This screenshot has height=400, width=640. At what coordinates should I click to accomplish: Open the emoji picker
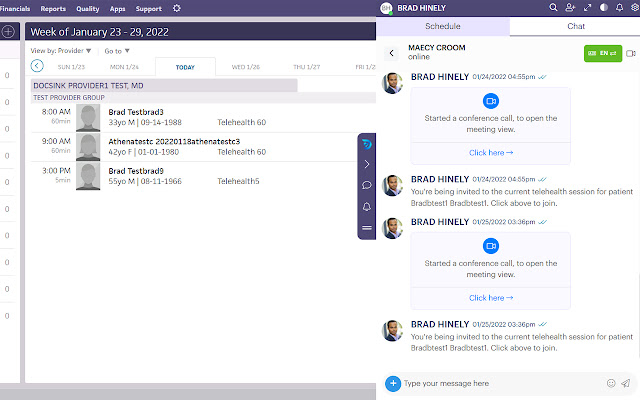(x=610, y=383)
